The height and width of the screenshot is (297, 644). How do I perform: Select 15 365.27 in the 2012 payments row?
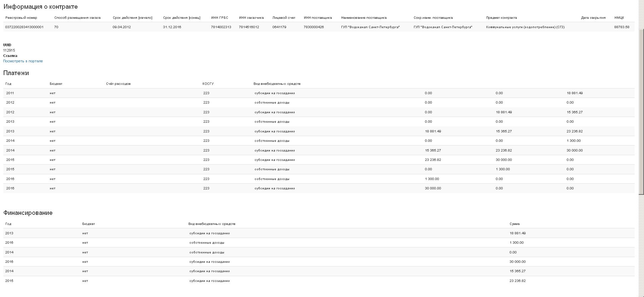574,112
